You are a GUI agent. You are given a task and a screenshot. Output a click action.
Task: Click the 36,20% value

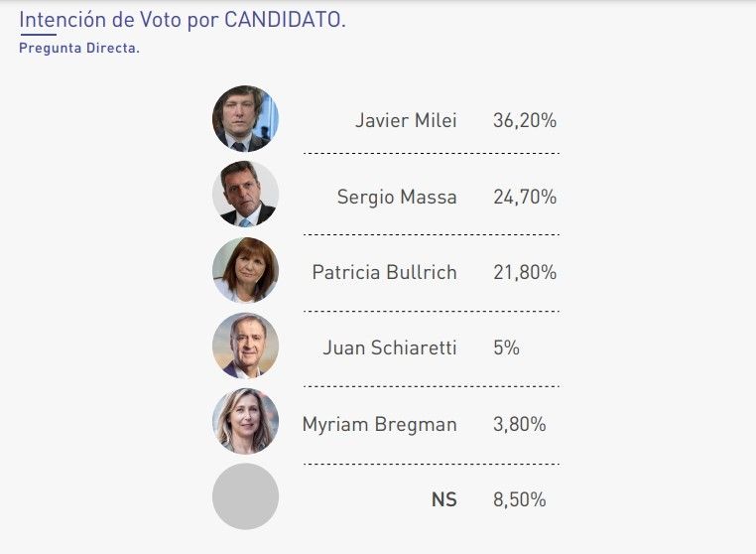tap(525, 121)
